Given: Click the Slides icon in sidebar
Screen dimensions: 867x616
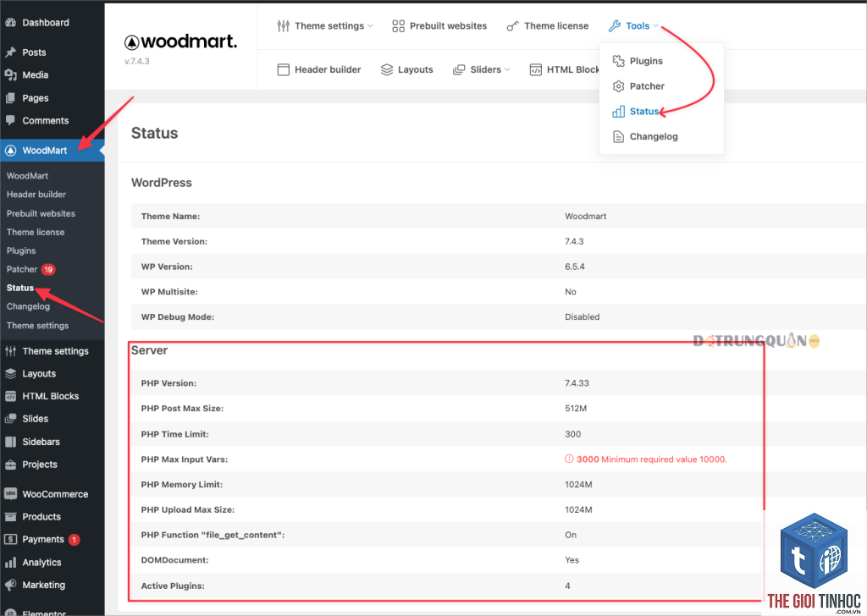Looking at the screenshot, I should (10, 419).
